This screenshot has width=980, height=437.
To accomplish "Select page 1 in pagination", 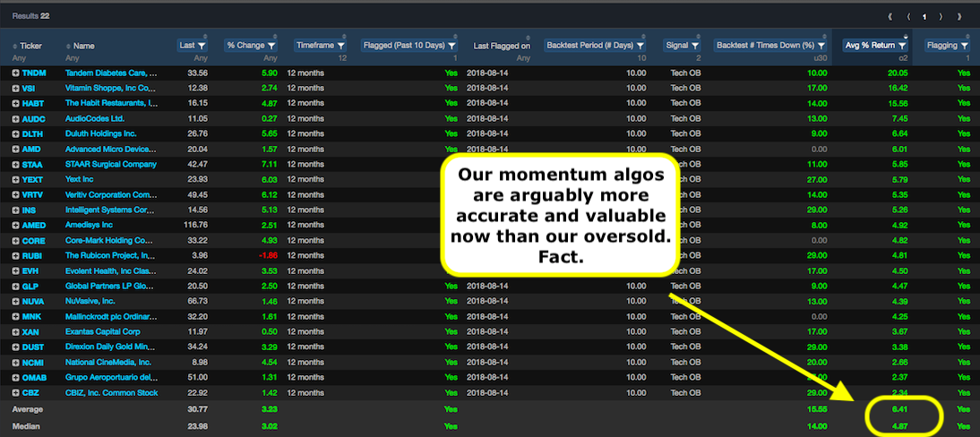I will click(x=924, y=16).
